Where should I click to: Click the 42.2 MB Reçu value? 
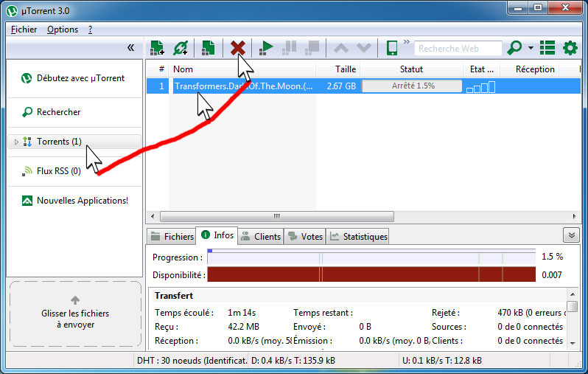point(243,327)
